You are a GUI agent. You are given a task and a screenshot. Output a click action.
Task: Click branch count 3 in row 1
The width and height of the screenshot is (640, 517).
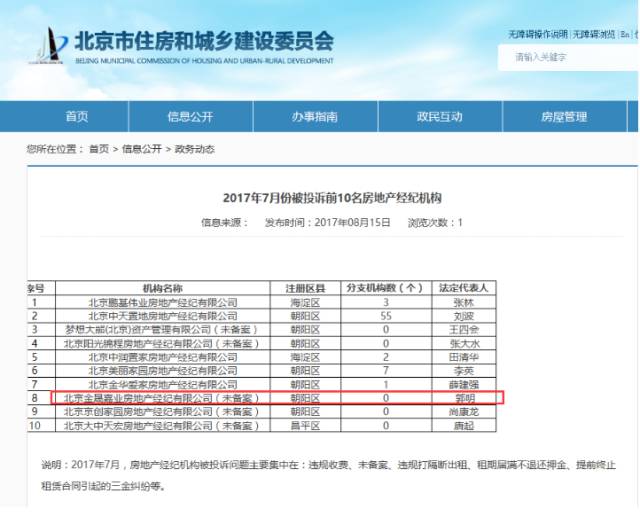[386, 303]
